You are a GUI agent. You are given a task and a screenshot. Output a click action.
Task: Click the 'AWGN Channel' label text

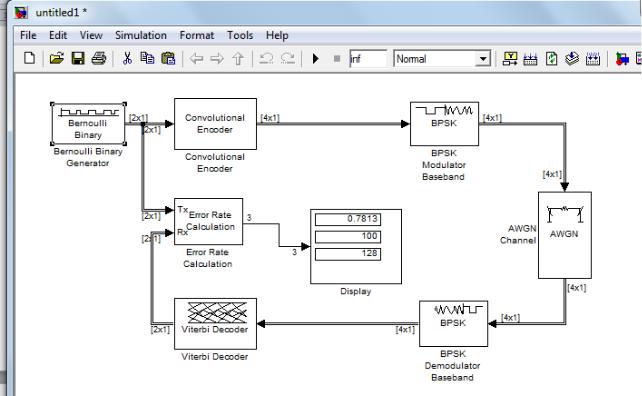[518, 234]
